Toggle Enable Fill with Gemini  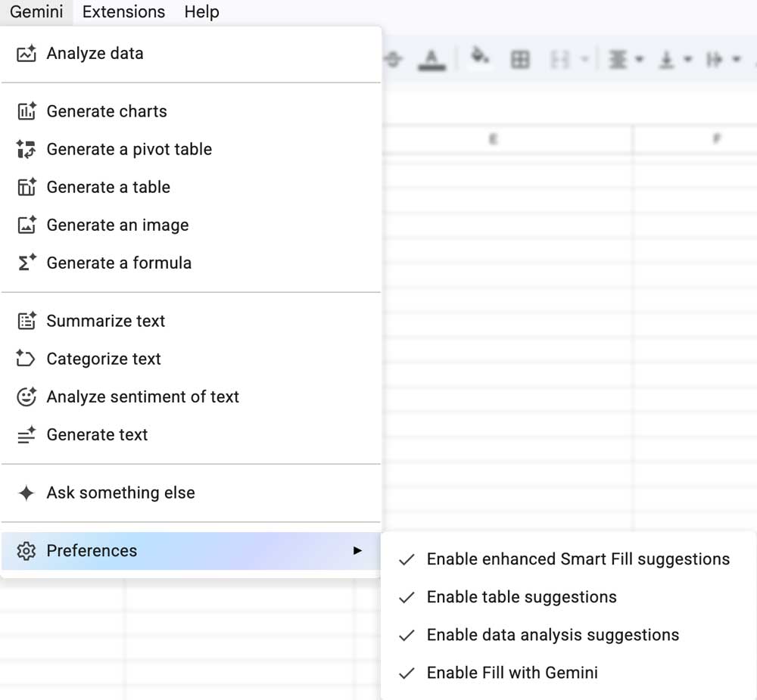point(569,673)
